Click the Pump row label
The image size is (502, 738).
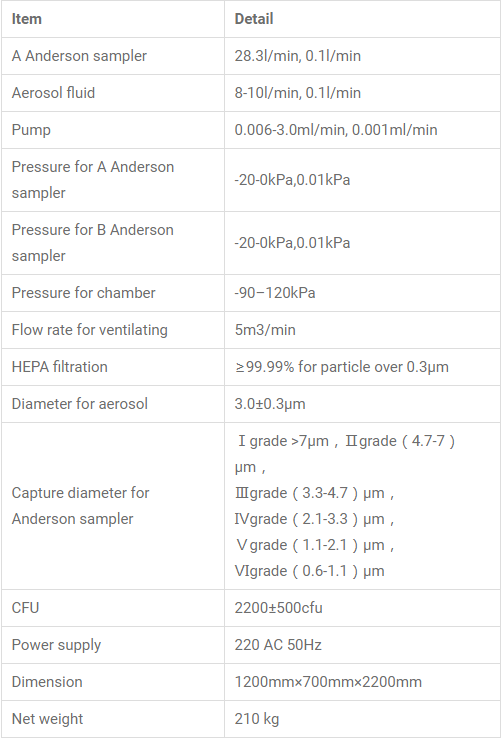31,130
